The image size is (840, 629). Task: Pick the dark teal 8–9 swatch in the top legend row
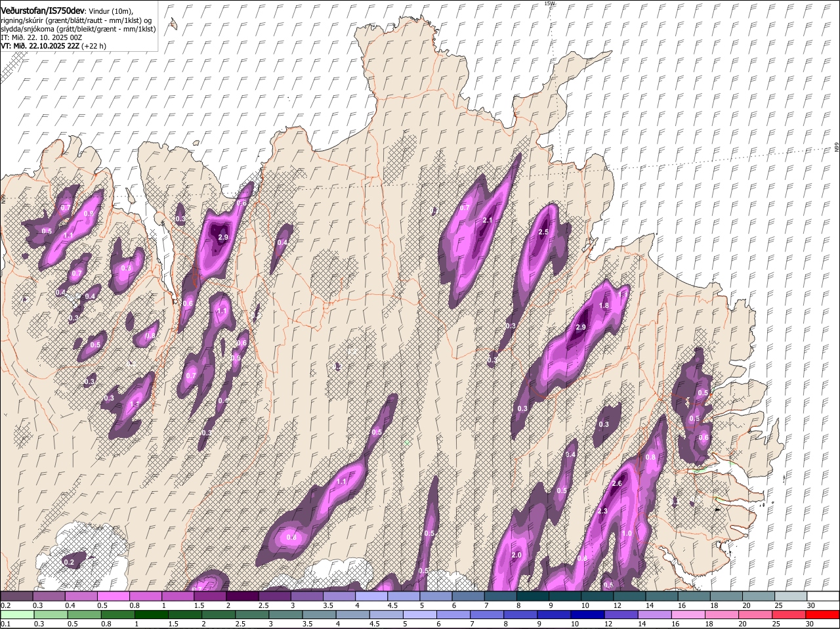click(x=533, y=596)
